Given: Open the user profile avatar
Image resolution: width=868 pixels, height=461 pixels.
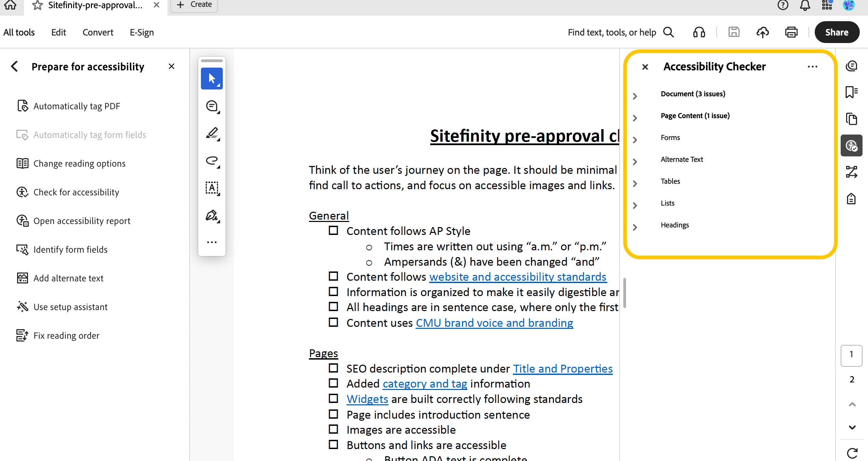Looking at the screenshot, I should click(849, 5).
